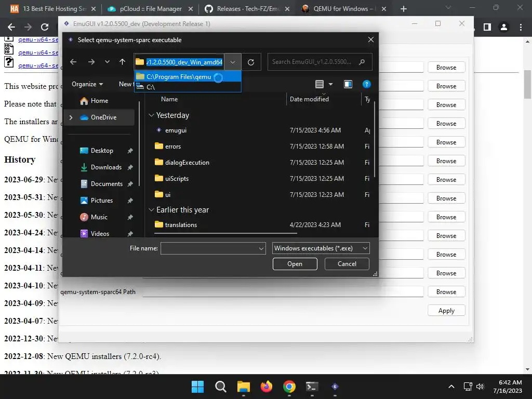Go back in the browser

click(11, 27)
